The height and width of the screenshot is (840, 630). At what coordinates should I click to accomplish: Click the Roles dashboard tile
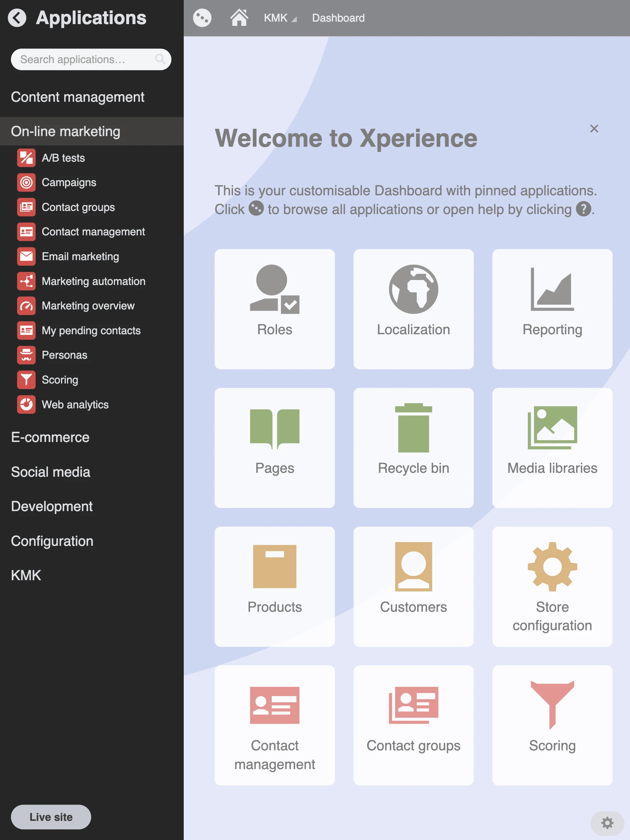coord(274,309)
